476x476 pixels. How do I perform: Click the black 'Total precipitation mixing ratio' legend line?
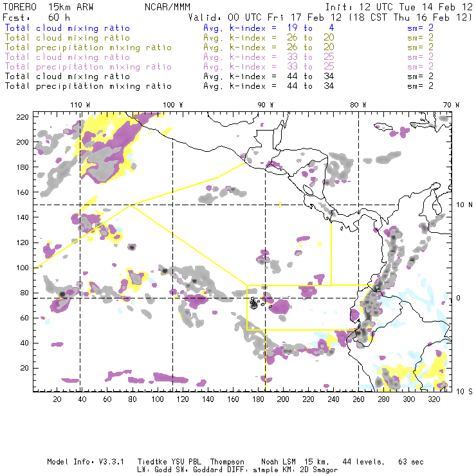(x=88, y=86)
